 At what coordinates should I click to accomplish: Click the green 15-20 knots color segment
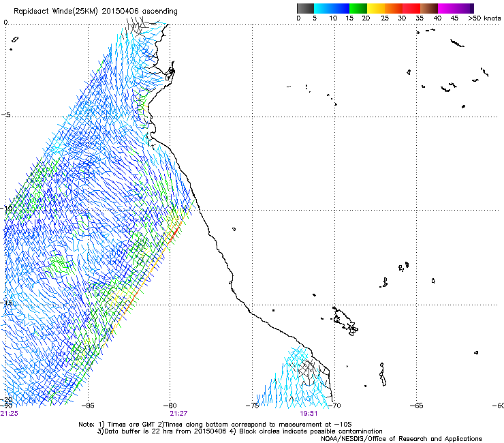click(358, 8)
